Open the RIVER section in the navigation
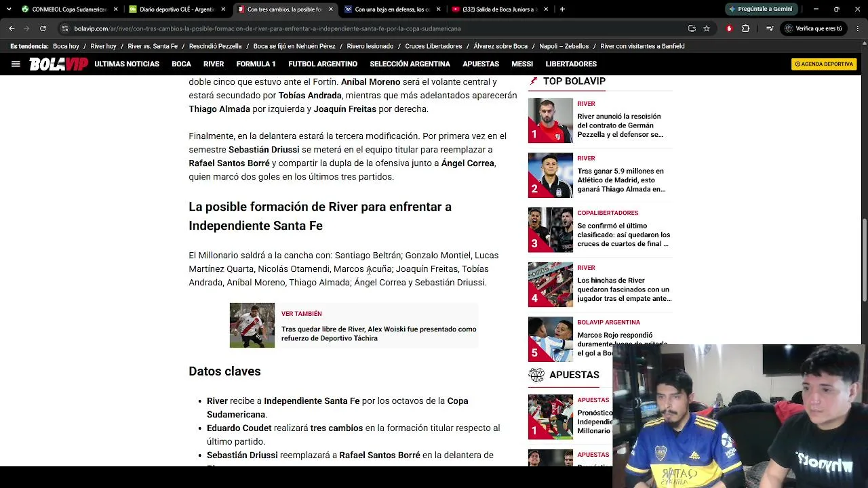The width and height of the screenshot is (868, 488). (214, 64)
